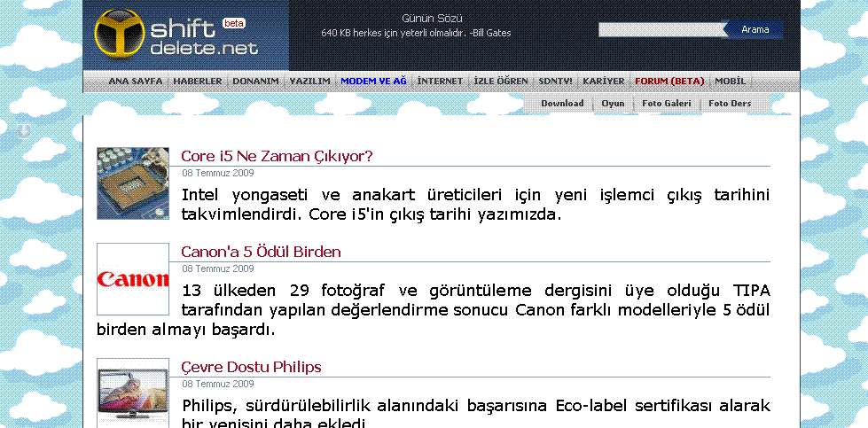Click the shiftdelete.net logo
Screen dimensions: 868x428
(x=176, y=34)
